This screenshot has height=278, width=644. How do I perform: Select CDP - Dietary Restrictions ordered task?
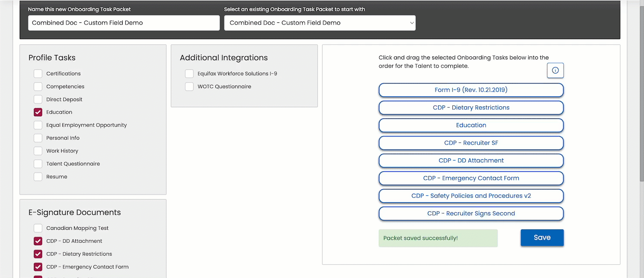click(471, 108)
